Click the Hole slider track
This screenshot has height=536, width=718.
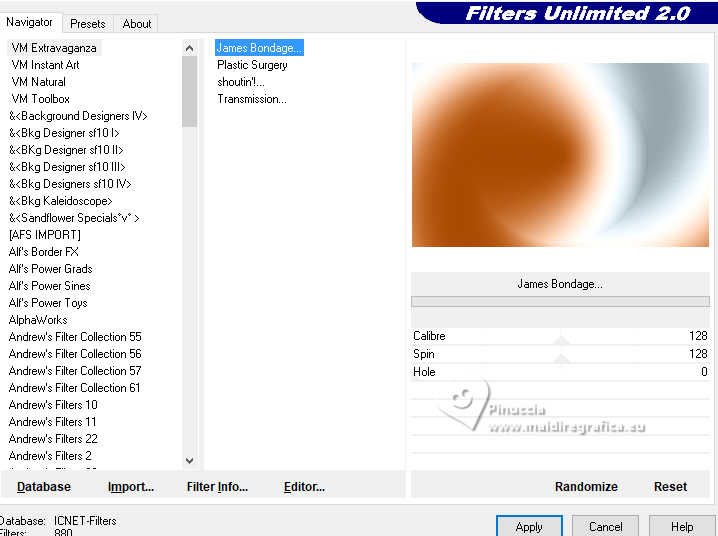pos(561,372)
